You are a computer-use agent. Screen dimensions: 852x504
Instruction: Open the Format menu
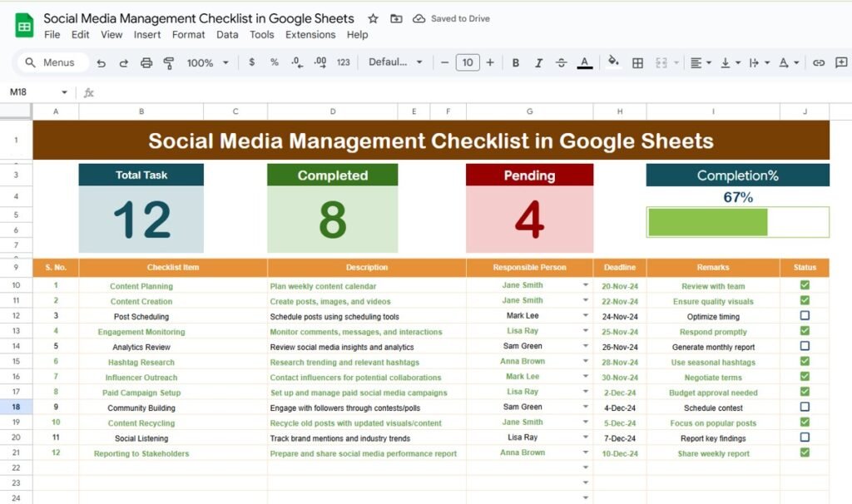(188, 35)
